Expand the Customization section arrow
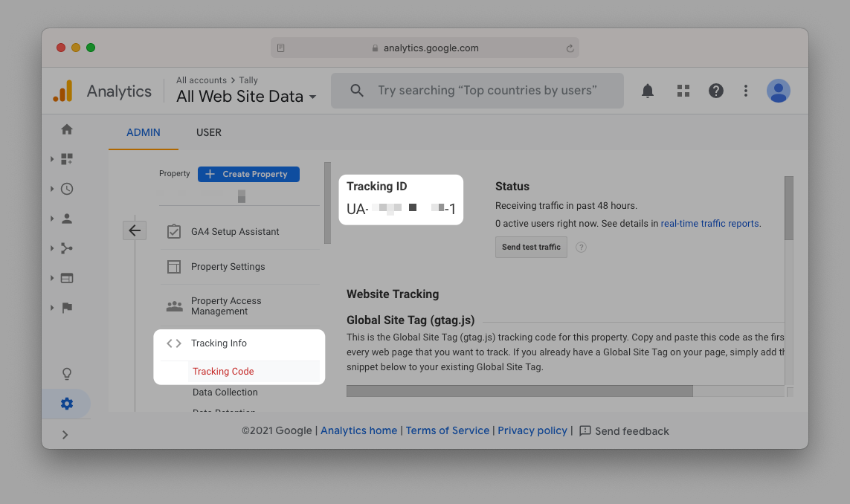The width and height of the screenshot is (850, 504). coord(52,159)
